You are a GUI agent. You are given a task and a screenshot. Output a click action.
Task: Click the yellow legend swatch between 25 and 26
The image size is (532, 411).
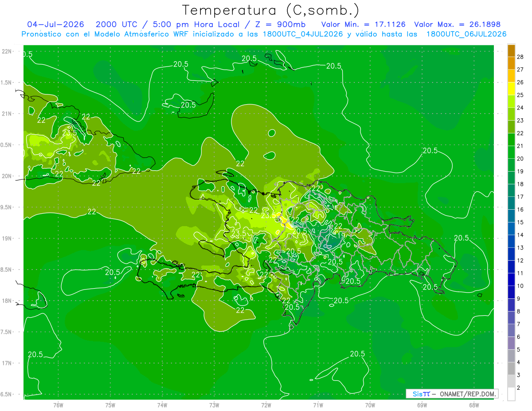click(x=511, y=88)
